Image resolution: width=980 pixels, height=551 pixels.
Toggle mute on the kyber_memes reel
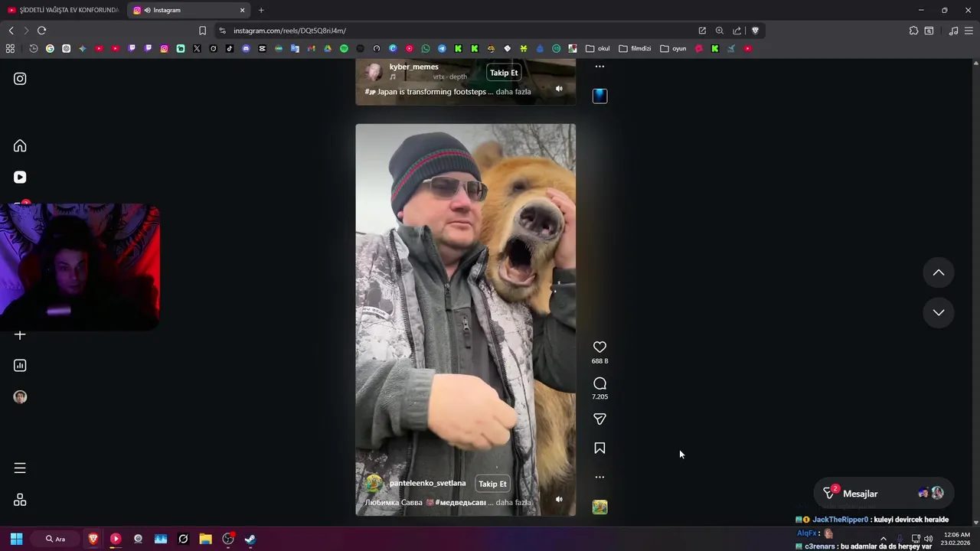559,89
